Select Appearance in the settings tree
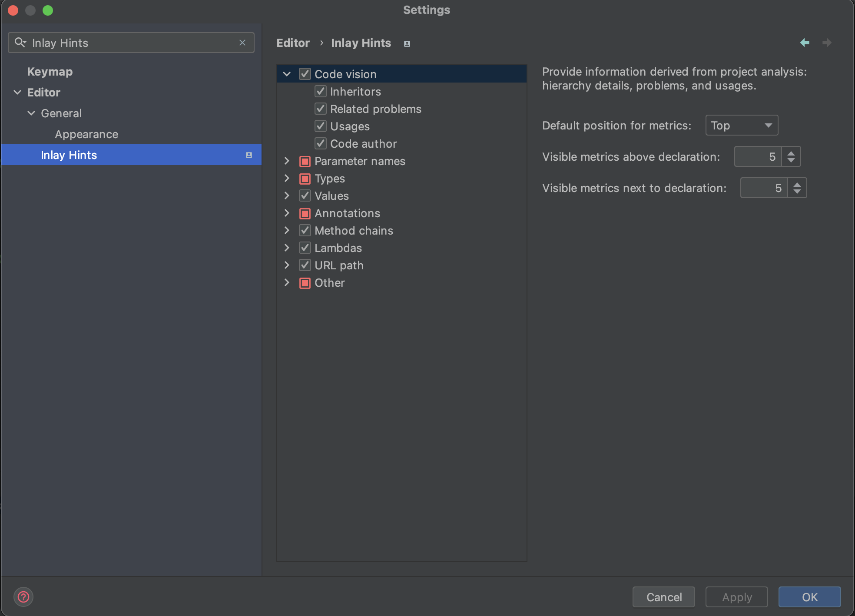 click(86, 134)
